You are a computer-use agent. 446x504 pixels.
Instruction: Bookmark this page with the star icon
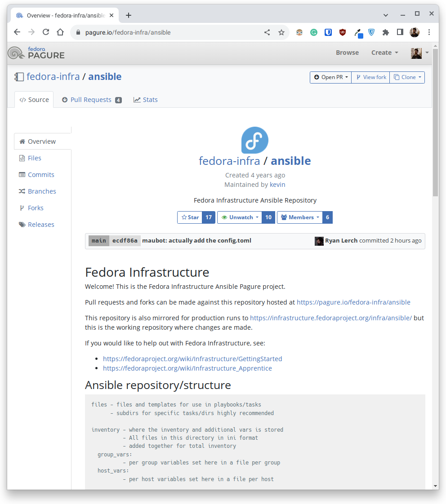pos(281,32)
